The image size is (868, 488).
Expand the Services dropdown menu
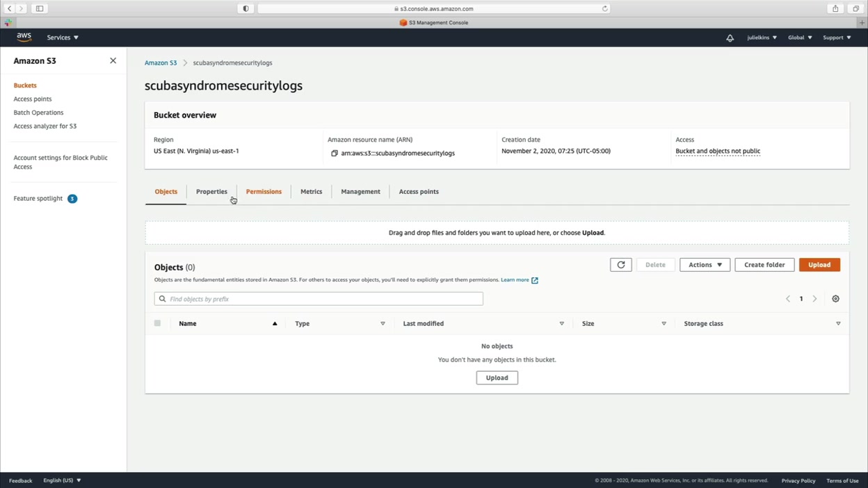(x=63, y=38)
